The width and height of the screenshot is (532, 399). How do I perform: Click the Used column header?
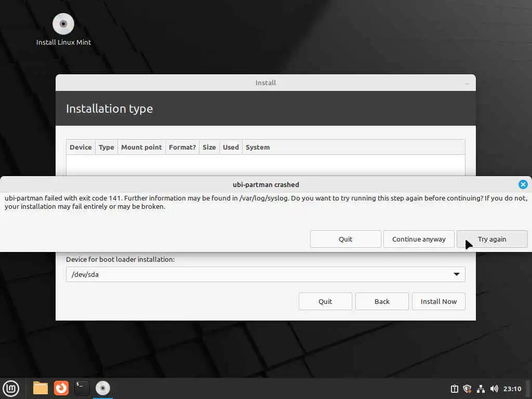(x=231, y=147)
